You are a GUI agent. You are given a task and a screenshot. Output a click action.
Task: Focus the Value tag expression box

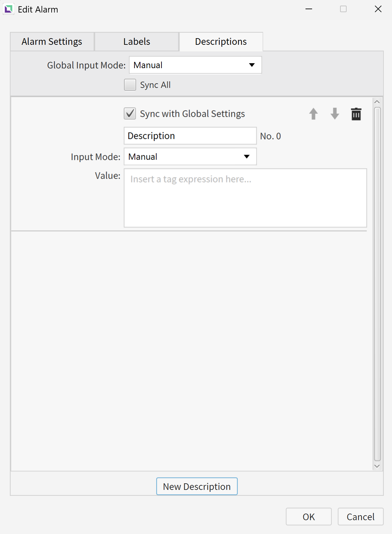(x=245, y=198)
